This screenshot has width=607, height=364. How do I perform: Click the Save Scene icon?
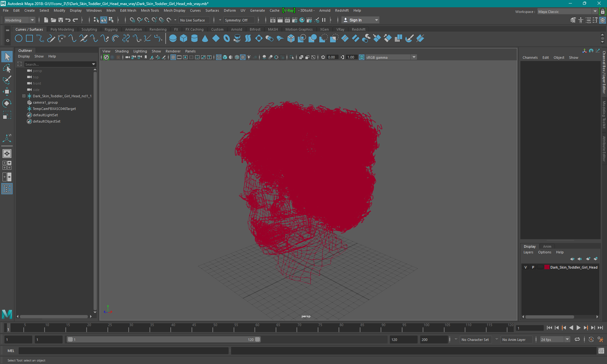tap(61, 20)
